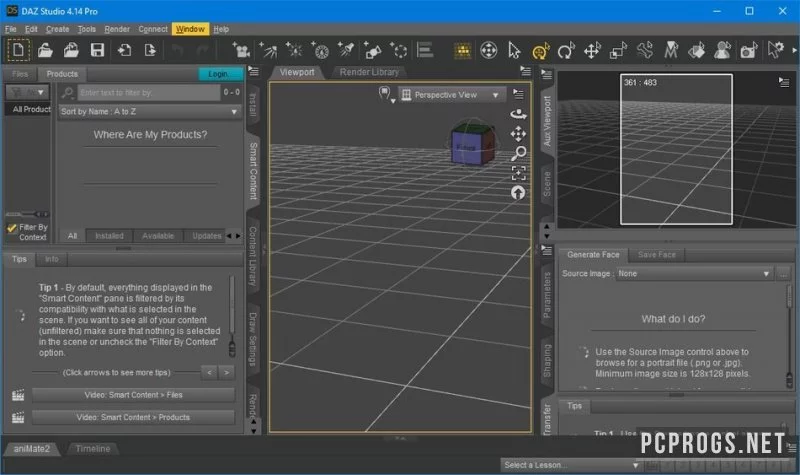The width and height of the screenshot is (800, 475).
Task: Select the Surface Selection tool
Action: coord(696,51)
